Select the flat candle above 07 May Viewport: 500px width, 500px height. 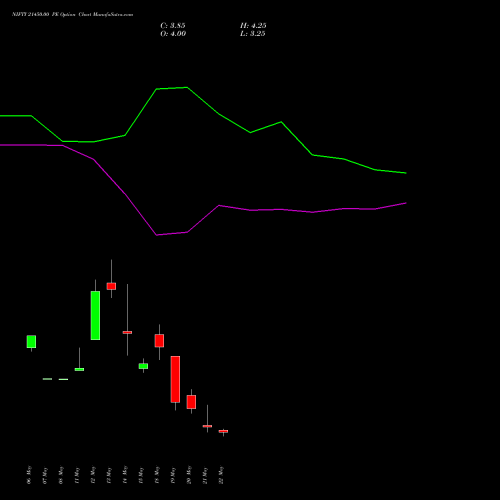[47, 379]
